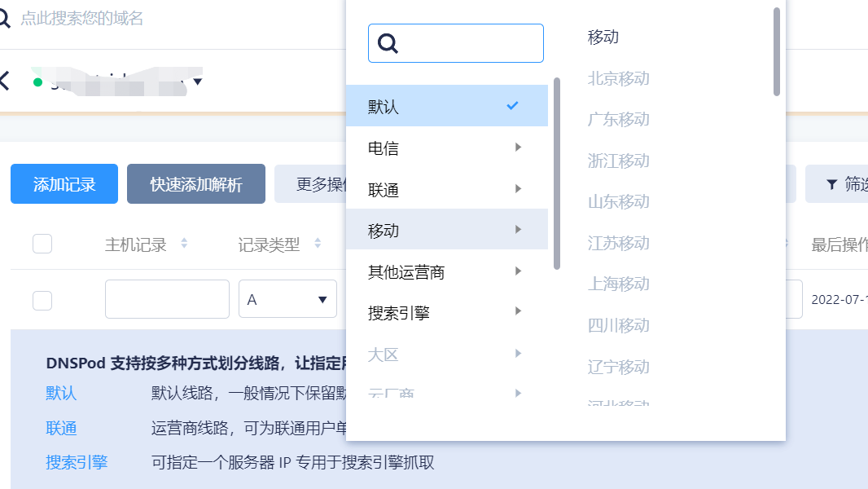Select 上海移动 sub-line
This screenshot has height=489, width=868.
point(618,284)
